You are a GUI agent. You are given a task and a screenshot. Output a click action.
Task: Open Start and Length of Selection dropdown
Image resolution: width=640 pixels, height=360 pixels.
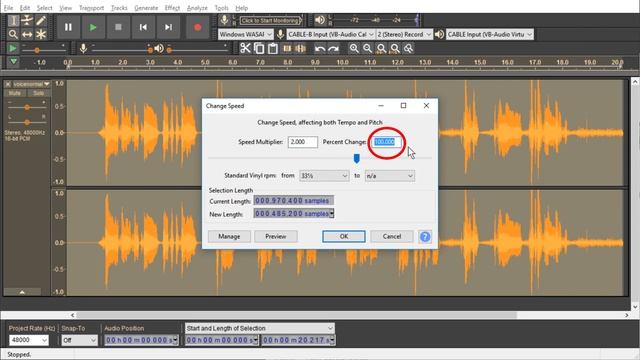click(260, 328)
